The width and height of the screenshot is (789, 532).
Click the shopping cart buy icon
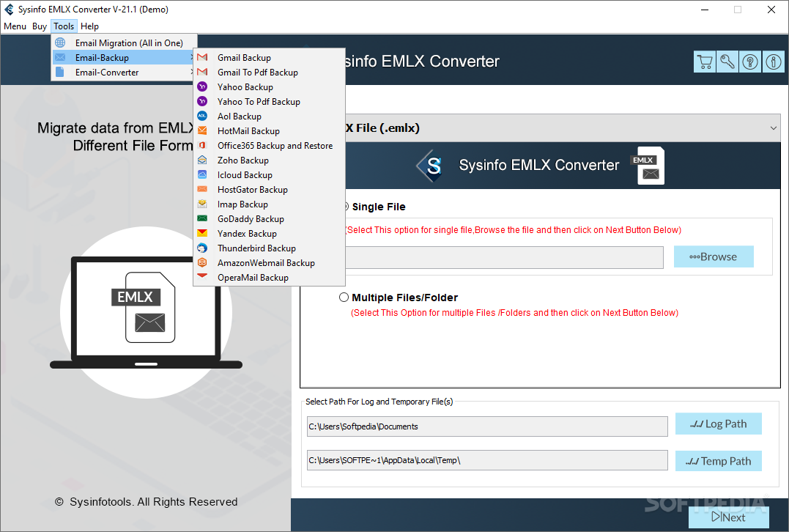705,62
